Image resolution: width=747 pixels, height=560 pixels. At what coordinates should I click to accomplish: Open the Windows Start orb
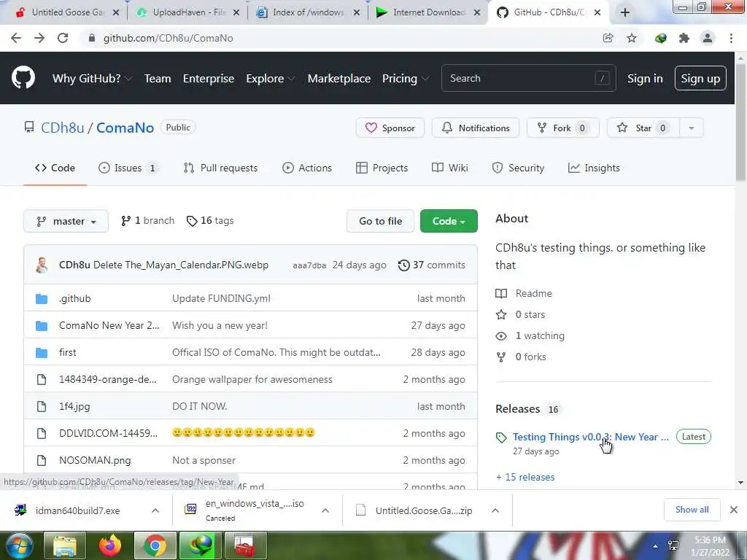coord(19,545)
